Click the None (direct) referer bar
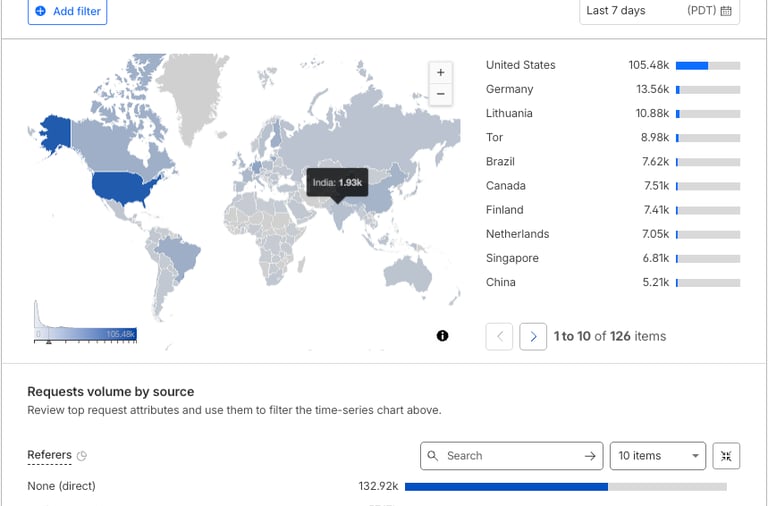 566,486
